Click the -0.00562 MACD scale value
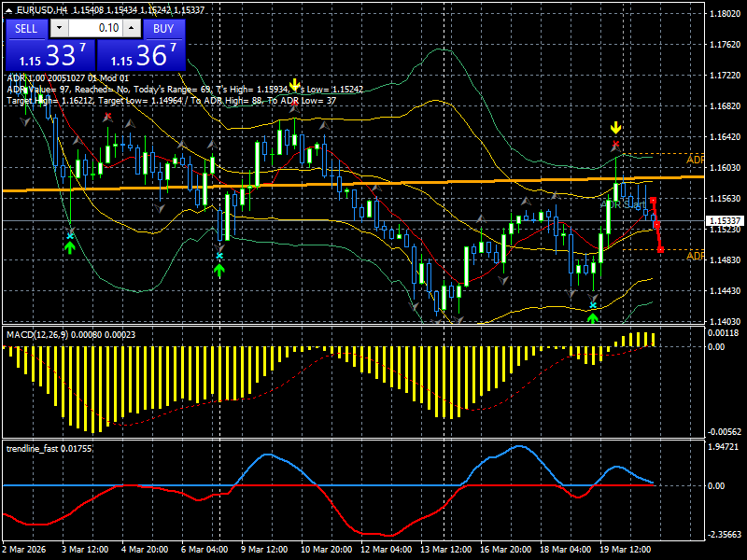The height and width of the screenshot is (560, 747). click(x=724, y=432)
